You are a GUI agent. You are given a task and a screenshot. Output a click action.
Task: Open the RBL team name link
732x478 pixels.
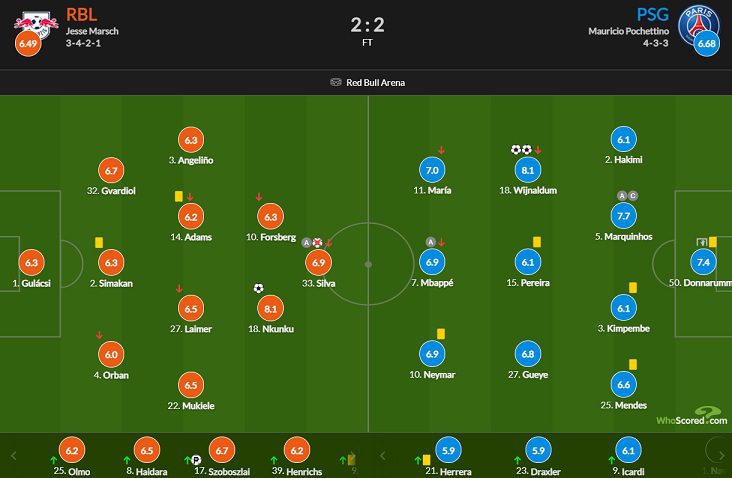[81, 14]
